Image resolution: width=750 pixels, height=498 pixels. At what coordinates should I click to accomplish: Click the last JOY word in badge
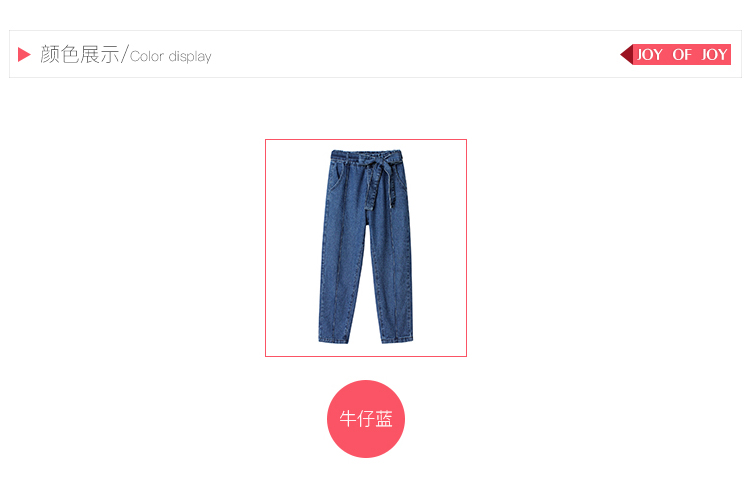coord(714,55)
